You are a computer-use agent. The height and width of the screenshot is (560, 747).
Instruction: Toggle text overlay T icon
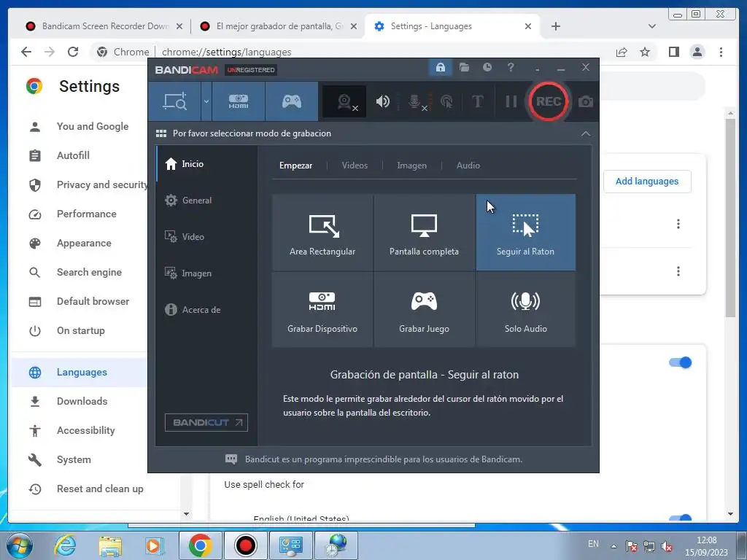477,101
